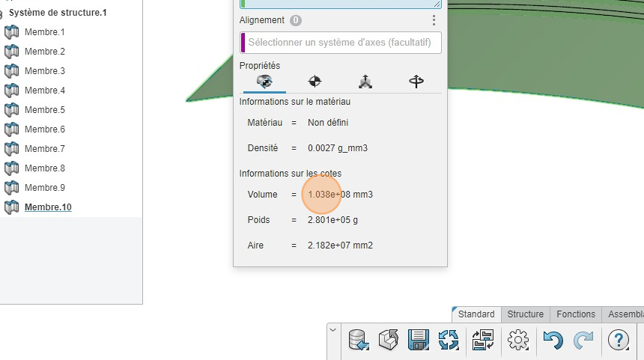Click the Membre.7 member icon
This screenshot has width=644, height=360.
(x=11, y=149)
